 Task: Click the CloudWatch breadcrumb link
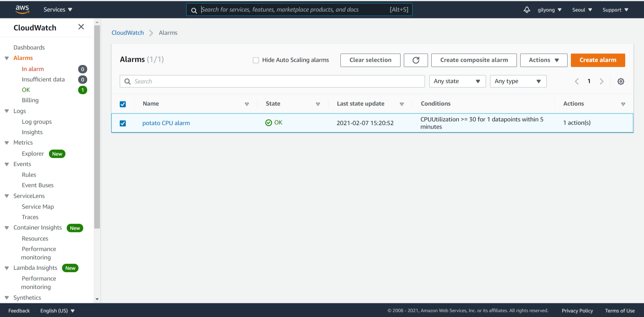[x=128, y=33]
